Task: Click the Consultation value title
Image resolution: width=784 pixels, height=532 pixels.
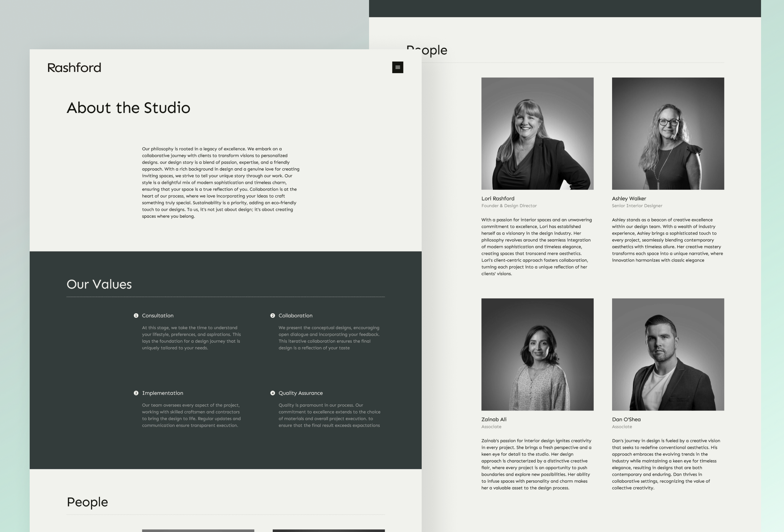Action: (x=158, y=316)
